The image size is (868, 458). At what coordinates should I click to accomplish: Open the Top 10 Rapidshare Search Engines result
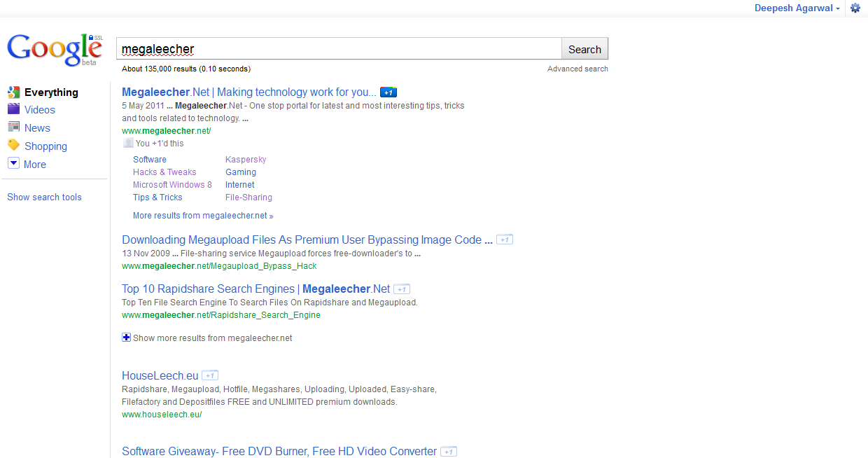pos(255,289)
